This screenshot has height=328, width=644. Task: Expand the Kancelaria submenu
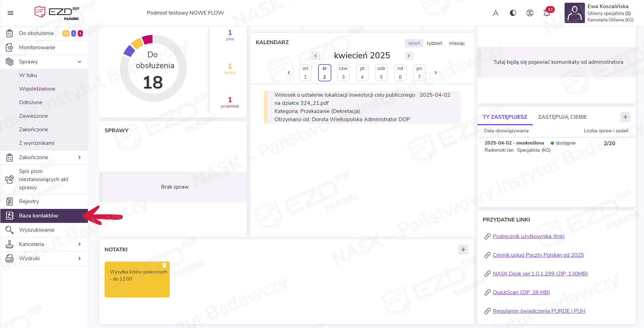pos(79,244)
